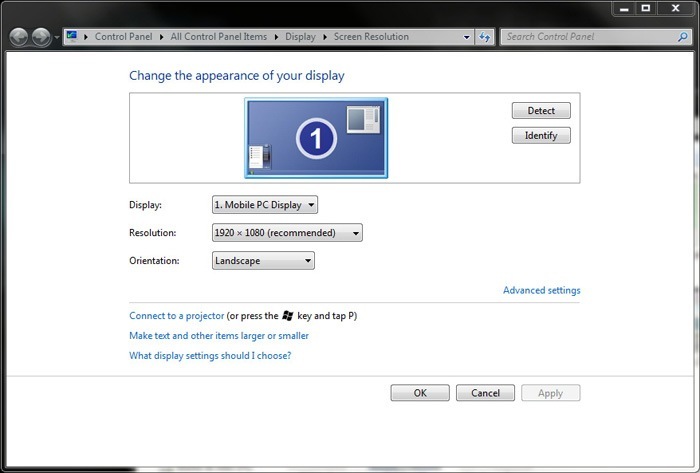The width and height of the screenshot is (700, 473).
Task: Click the refresh icon beside address bar
Action: pos(485,37)
